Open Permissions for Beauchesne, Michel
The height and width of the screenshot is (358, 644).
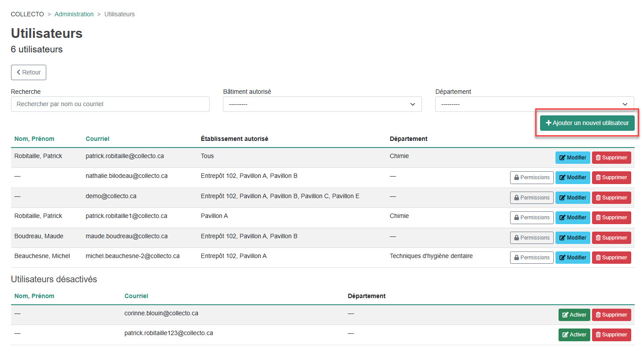pos(531,258)
